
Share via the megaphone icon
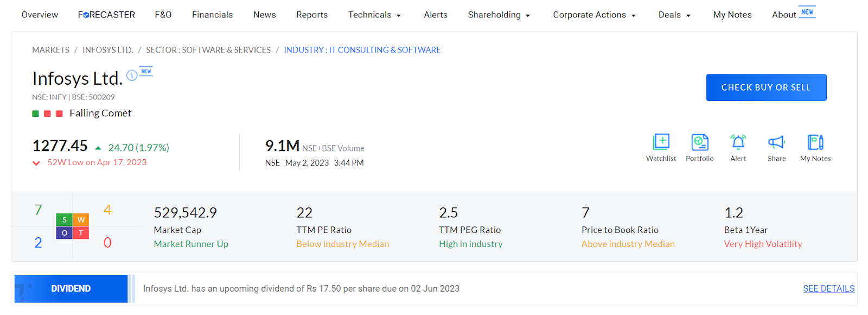tap(777, 142)
